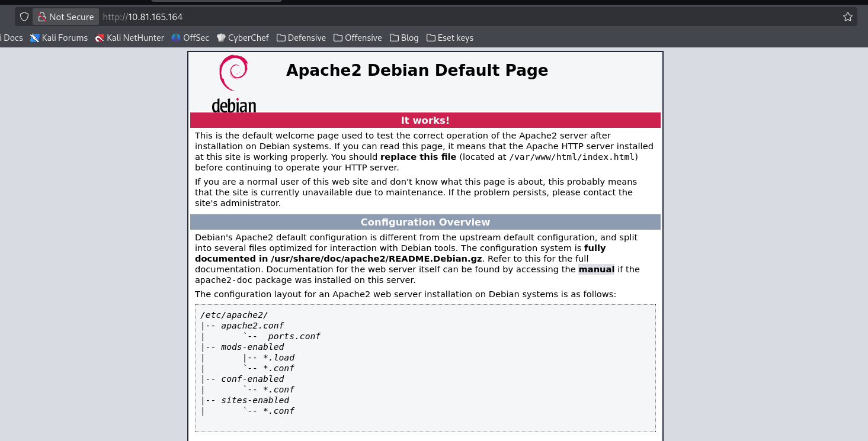Open the Kali Forums bookmark
Viewport: 868px width, 441px height.
click(x=59, y=38)
